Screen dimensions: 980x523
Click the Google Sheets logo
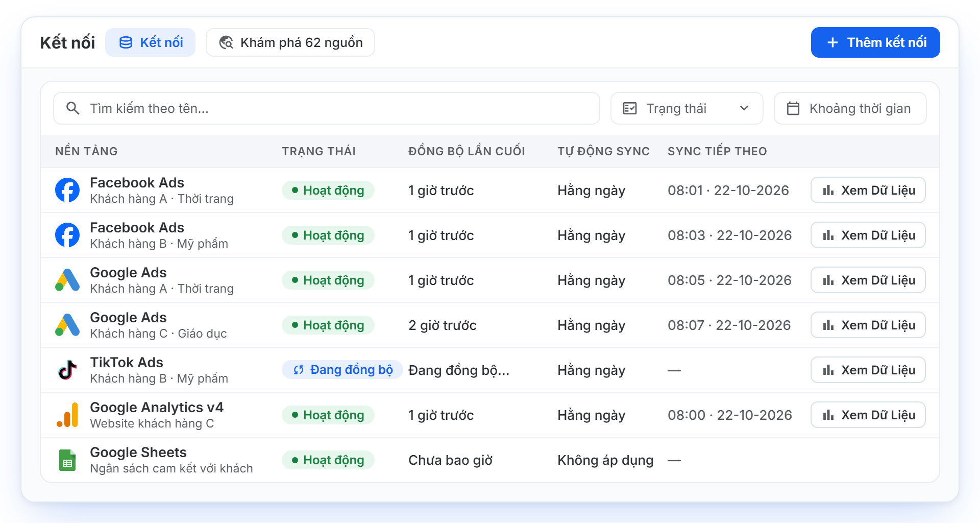tap(67, 460)
